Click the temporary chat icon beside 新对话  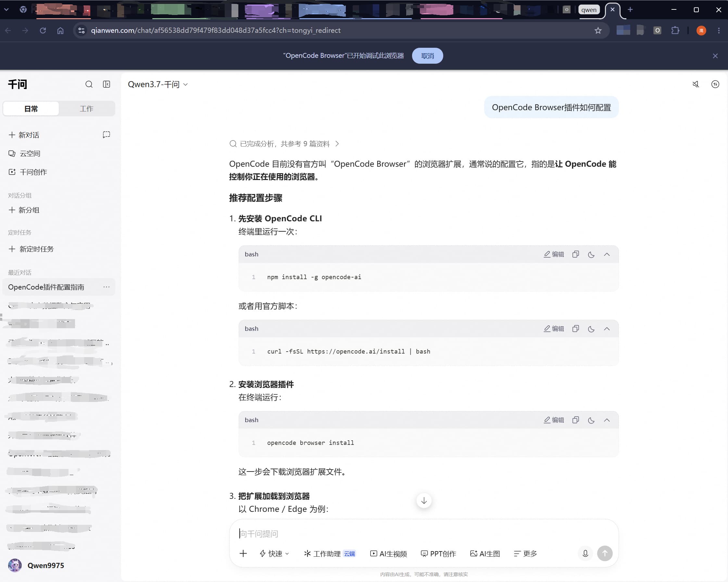107,135
